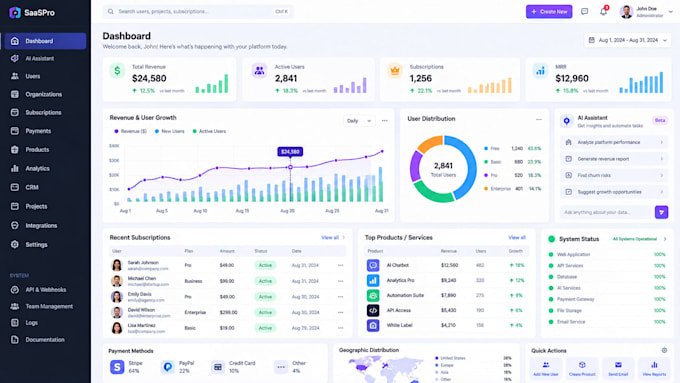Click the API Access product icon

tap(373, 310)
